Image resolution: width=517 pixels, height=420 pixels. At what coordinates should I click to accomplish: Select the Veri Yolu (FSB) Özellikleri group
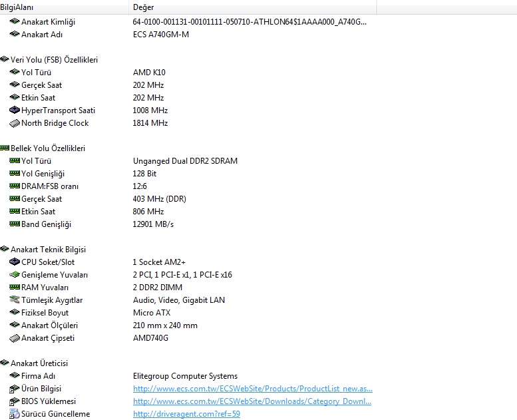(x=54, y=60)
